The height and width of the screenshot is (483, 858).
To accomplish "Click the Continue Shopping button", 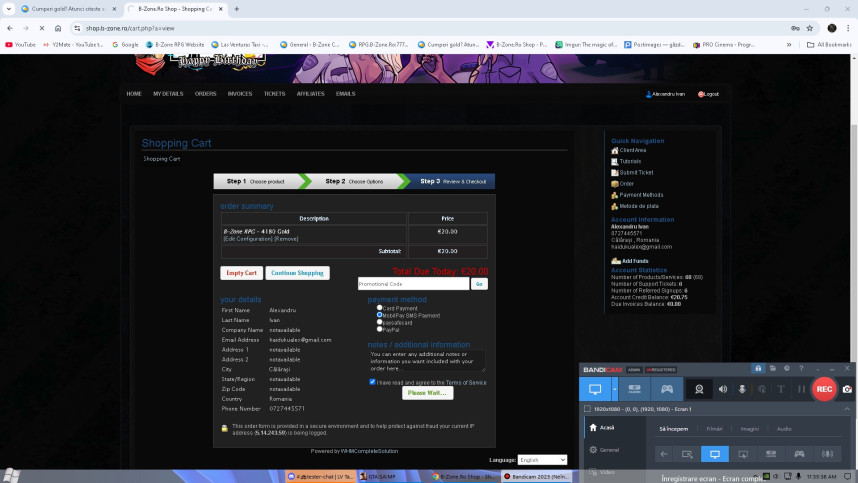I will (x=297, y=273).
